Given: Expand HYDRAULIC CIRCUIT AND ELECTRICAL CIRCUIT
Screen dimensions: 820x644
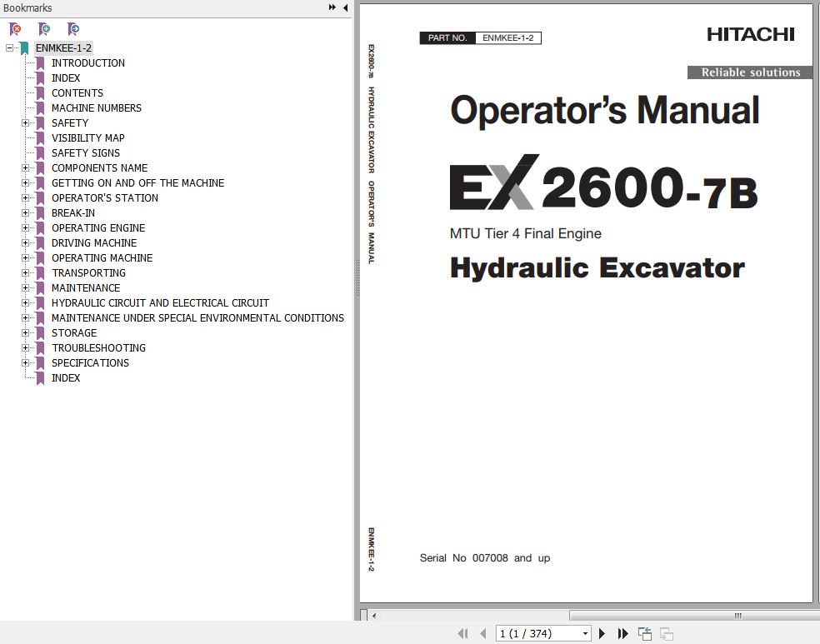Looking at the screenshot, I should tap(25, 302).
